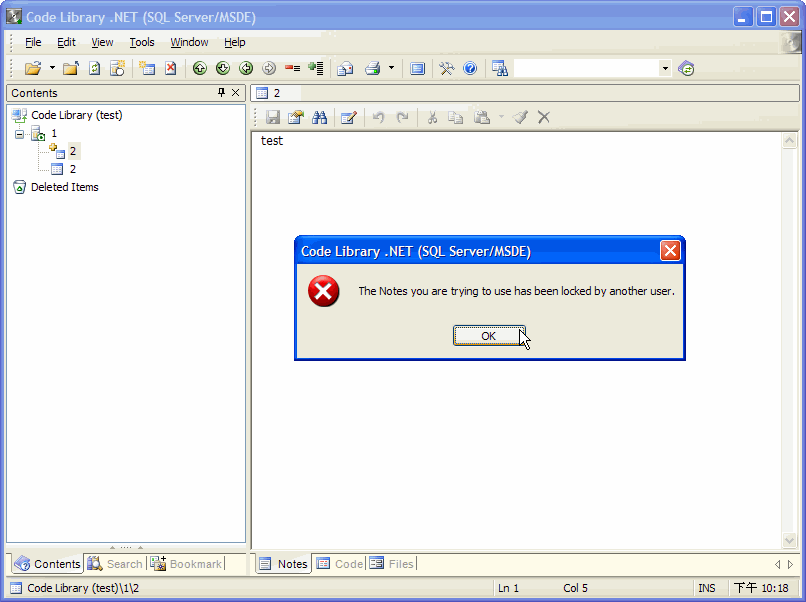Open the Edit menu
Viewport: 806px width, 602px height.
click(66, 42)
